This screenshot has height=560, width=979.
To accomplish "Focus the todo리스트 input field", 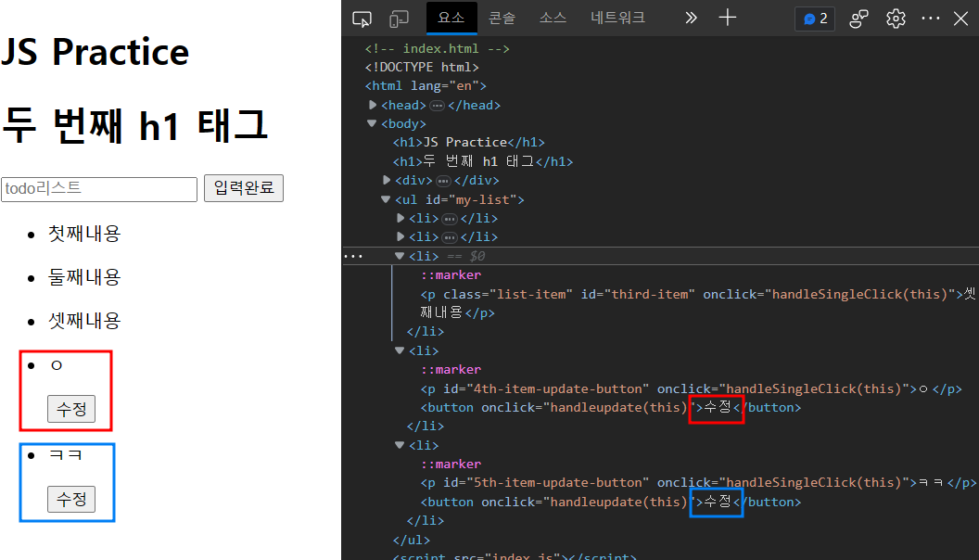I will [x=99, y=189].
